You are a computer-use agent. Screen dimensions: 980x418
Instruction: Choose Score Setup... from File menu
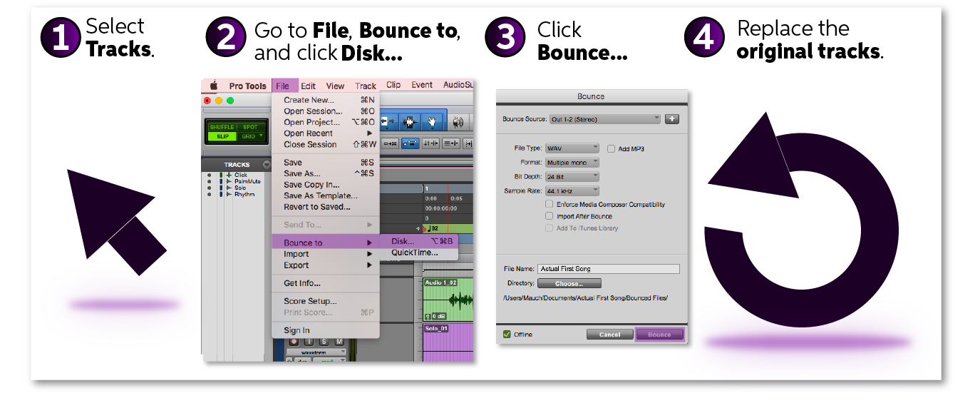326,301
